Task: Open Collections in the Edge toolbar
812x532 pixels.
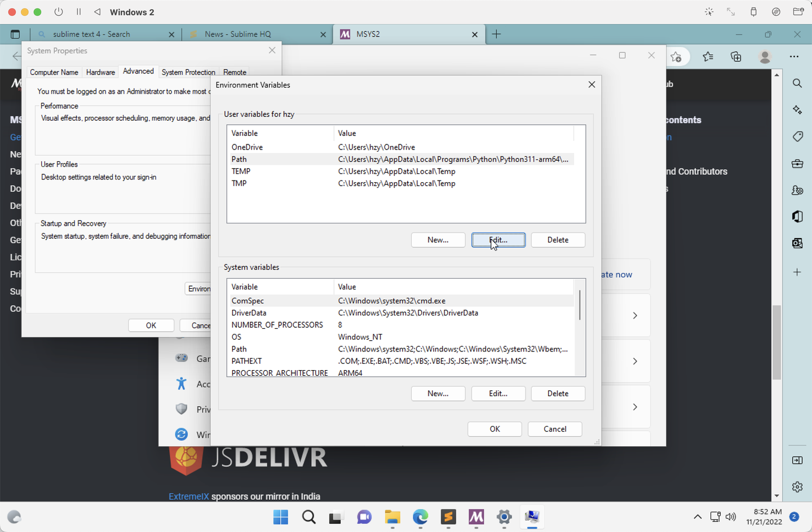Action: [735, 56]
